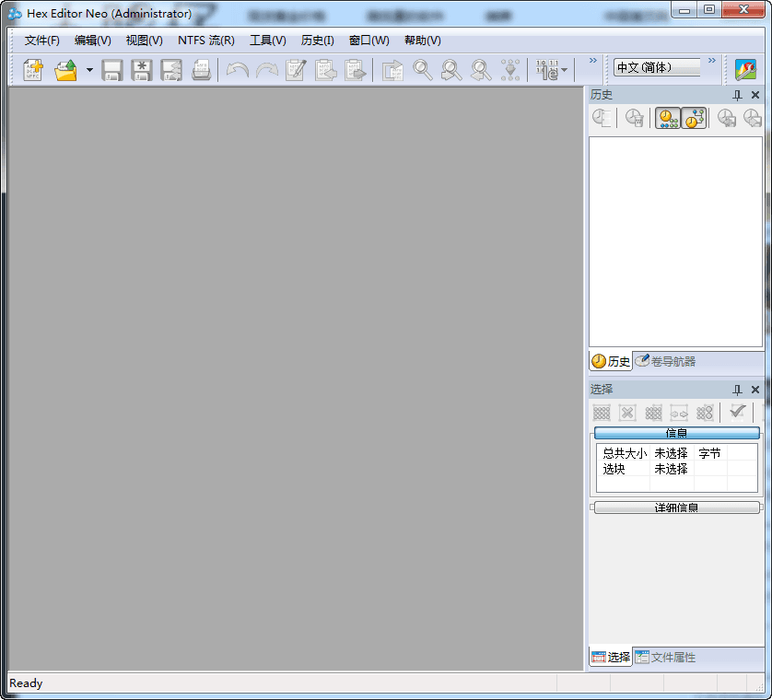Click the first history clock-page icon
Viewport: 772px width, 700px height.
point(602,118)
